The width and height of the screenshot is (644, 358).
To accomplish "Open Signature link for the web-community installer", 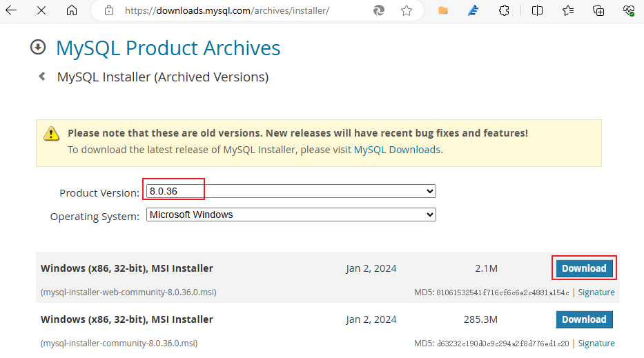I will [596, 292].
